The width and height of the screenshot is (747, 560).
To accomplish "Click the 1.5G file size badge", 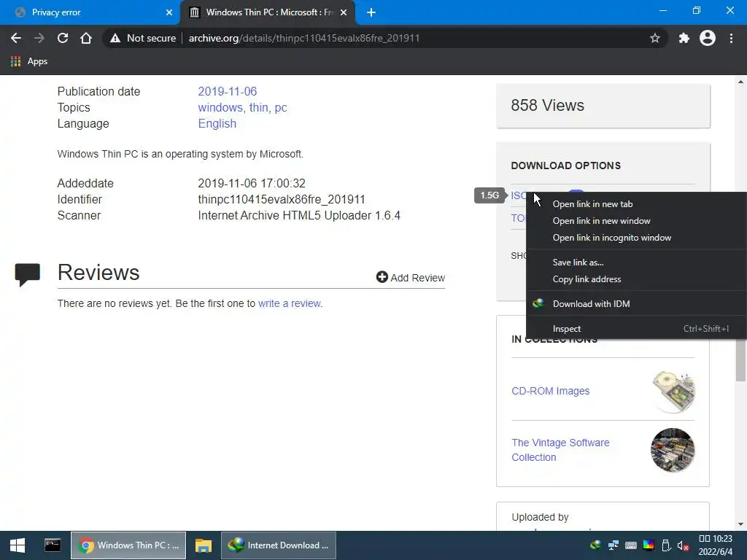I will [x=489, y=195].
